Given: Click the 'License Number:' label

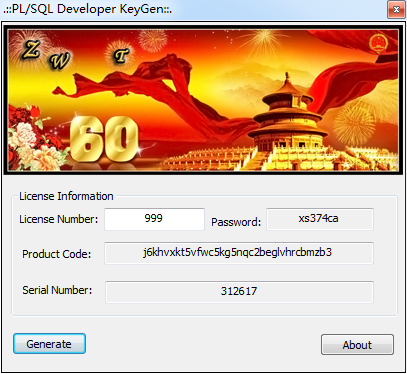Looking at the screenshot, I should pyautogui.click(x=59, y=219).
